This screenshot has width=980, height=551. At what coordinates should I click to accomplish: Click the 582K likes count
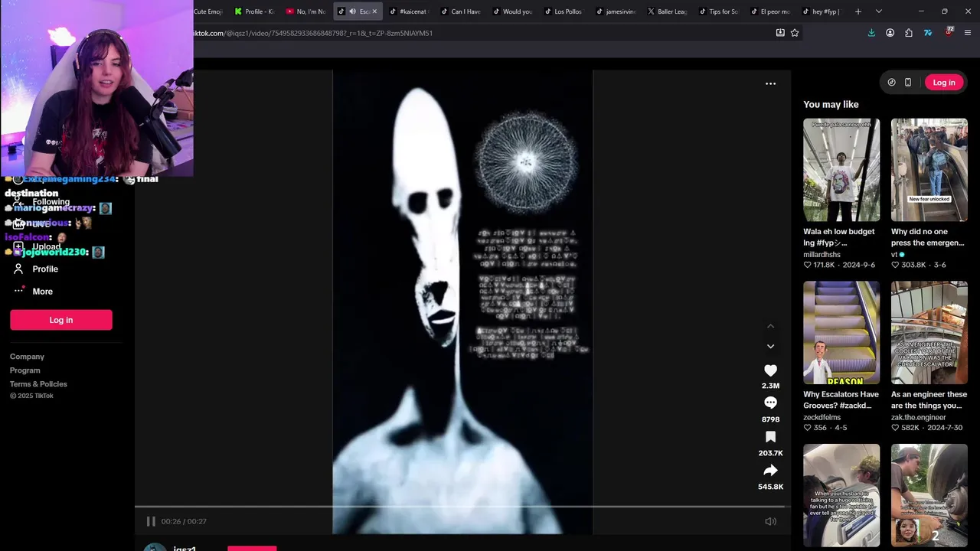coord(910,428)
